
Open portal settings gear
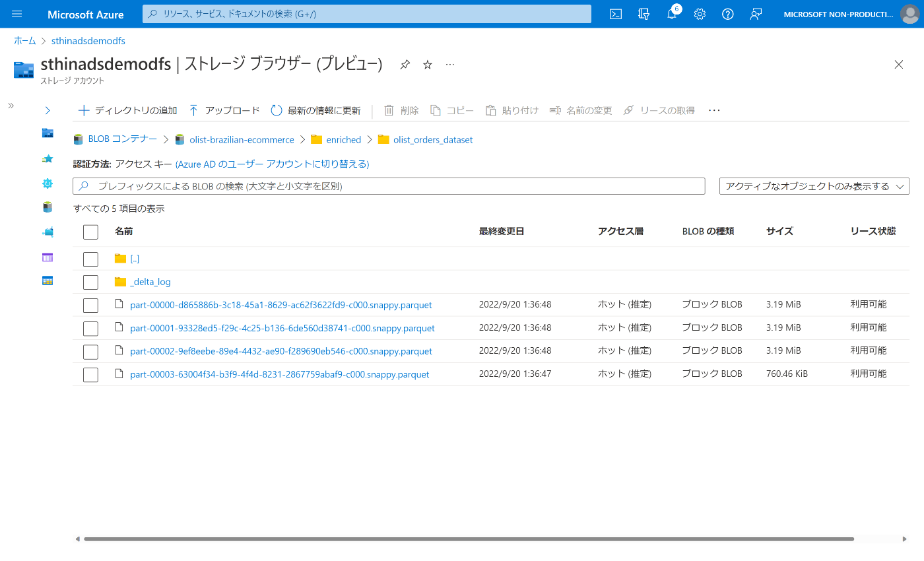coord(700,14)
